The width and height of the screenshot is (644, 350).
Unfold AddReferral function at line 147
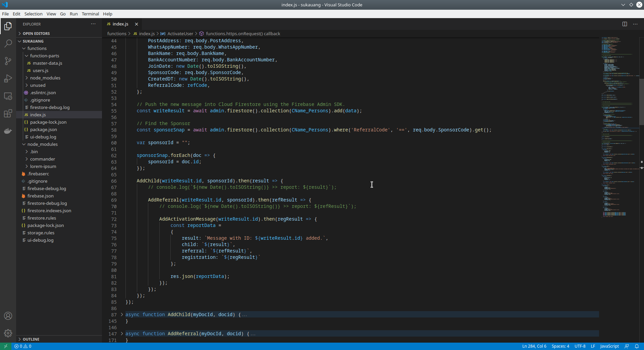[x=122, y=334]
